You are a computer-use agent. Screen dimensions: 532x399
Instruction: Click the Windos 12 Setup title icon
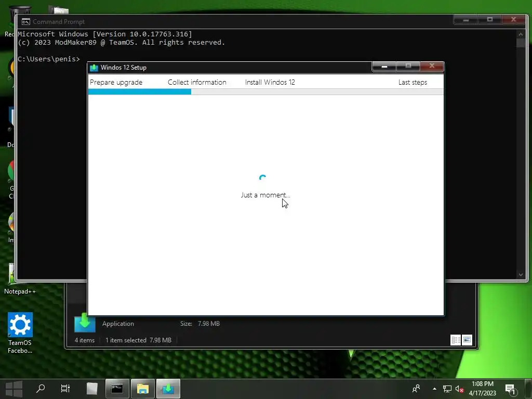point(94,68)
